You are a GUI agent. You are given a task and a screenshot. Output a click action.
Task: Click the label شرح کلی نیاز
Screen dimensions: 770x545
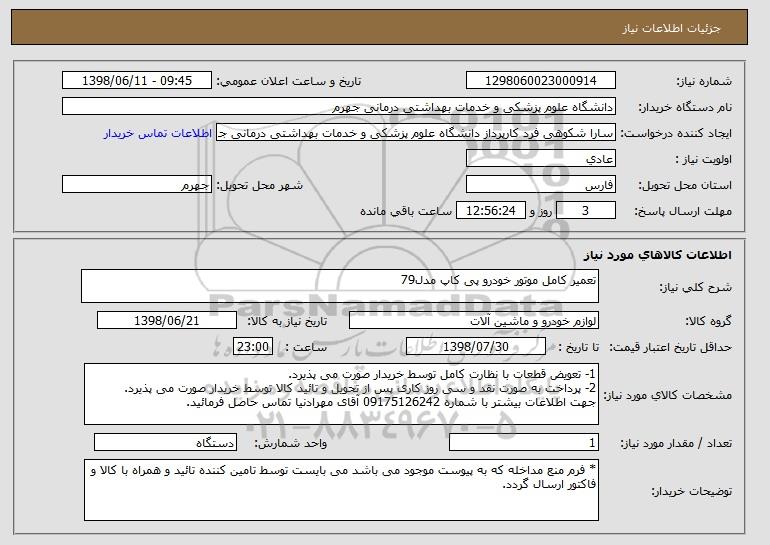695,287
